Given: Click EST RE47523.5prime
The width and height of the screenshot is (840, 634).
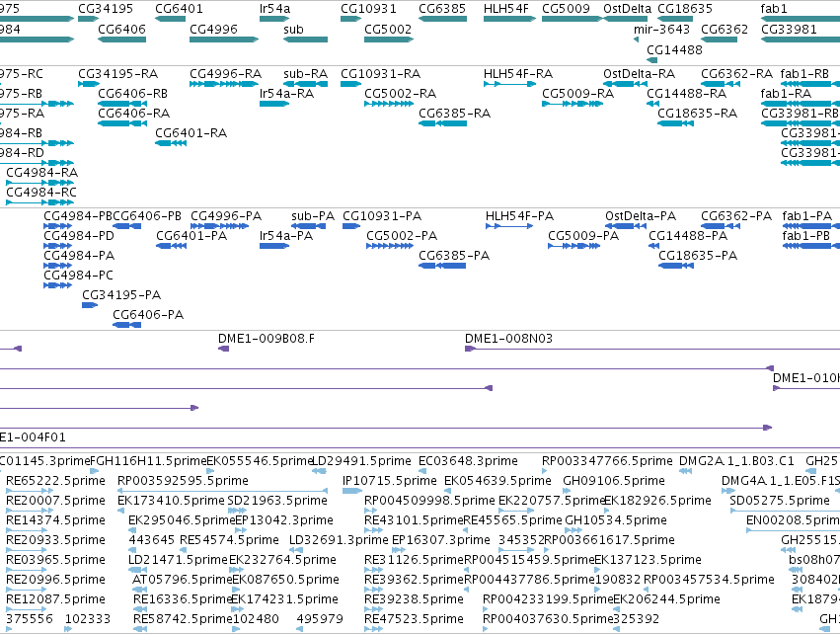Looking at the screenshot, I should click(373, 629).
